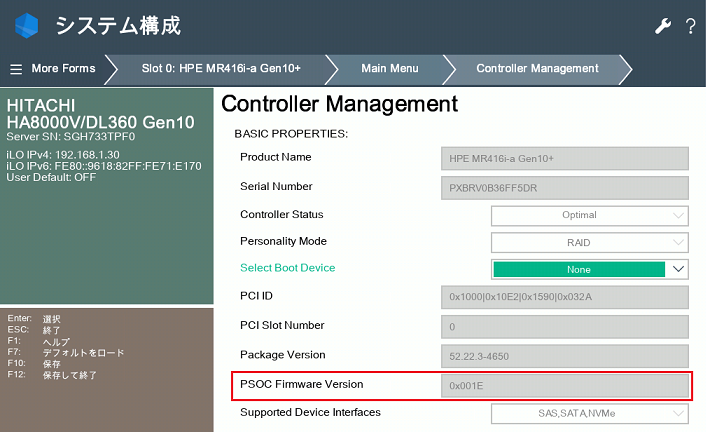Click the PSOC Firmware Version label
Screen dimensions: 717x432
click(x=302, y=384)
